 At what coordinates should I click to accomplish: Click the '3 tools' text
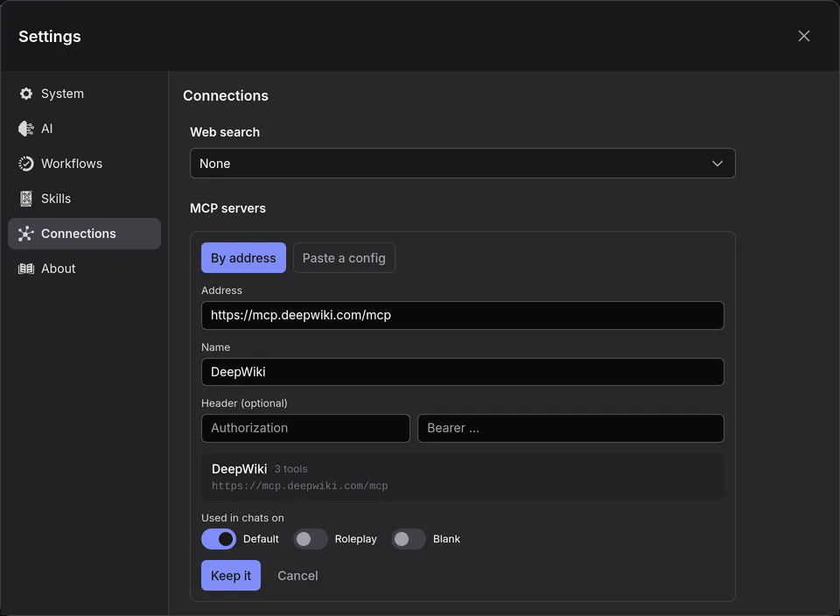290,469
